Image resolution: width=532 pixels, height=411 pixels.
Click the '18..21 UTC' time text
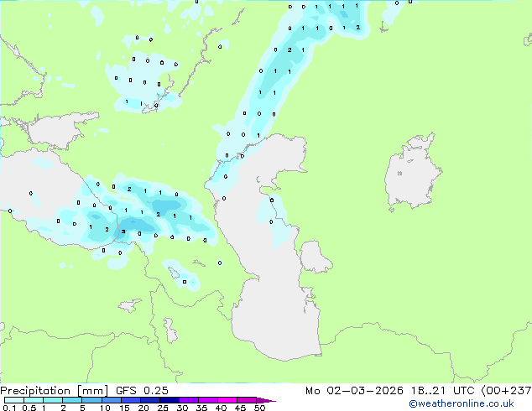pyautogui.click(x=443, y=391)
